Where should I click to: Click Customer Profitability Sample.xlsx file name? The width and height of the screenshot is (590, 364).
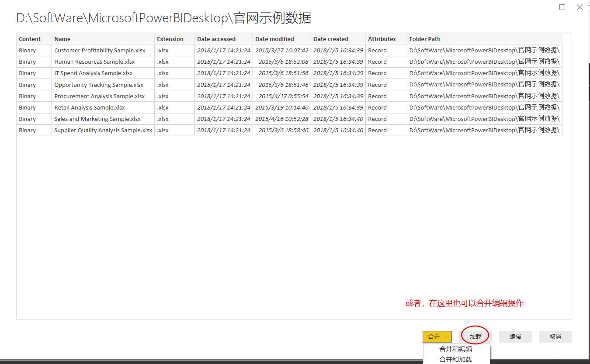coord(100,50)
